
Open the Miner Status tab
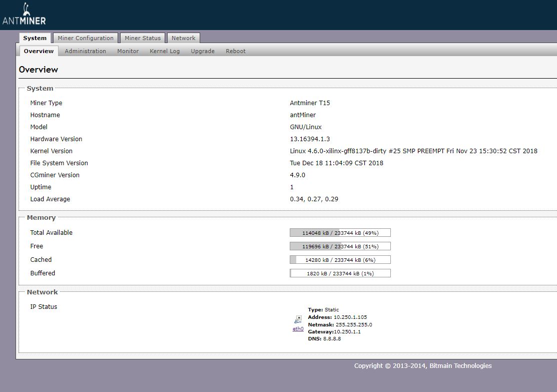coord(143,38)
